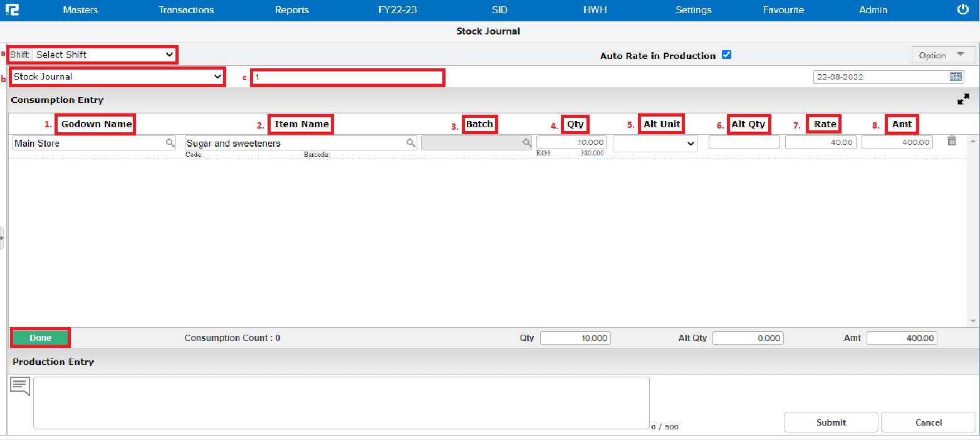
Task: Click the side panel expand handle
Action: click(x=2, y=238)
